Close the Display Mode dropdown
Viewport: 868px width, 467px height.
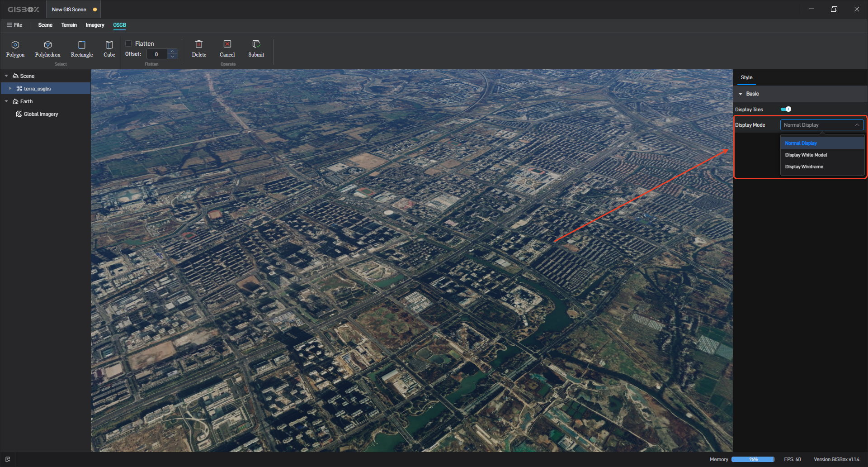(857, 125)
